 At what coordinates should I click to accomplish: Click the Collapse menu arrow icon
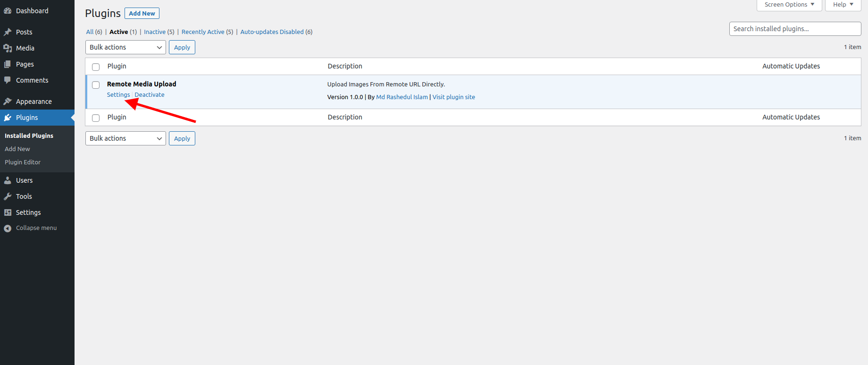point(8,228)
